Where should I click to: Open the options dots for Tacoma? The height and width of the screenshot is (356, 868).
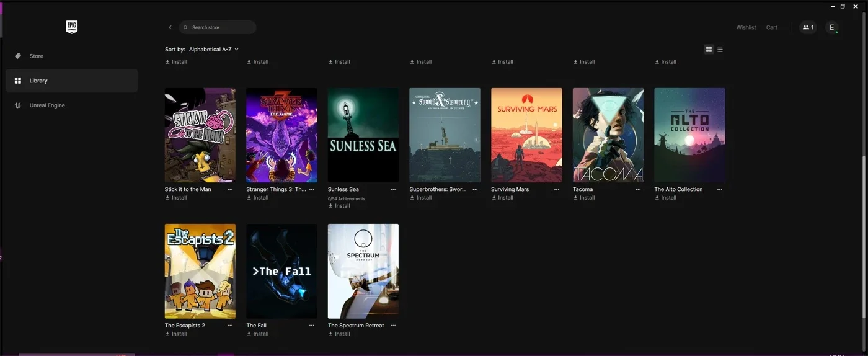638,189
